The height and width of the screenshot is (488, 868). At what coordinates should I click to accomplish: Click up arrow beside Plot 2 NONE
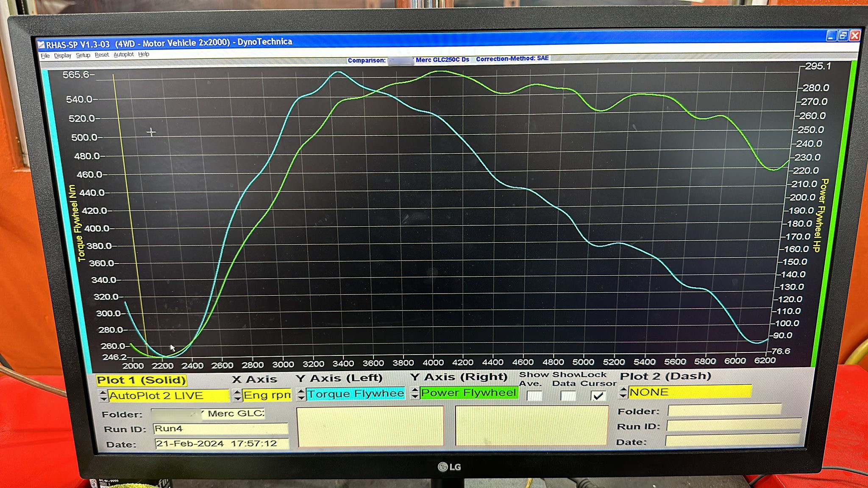[623, 389]
